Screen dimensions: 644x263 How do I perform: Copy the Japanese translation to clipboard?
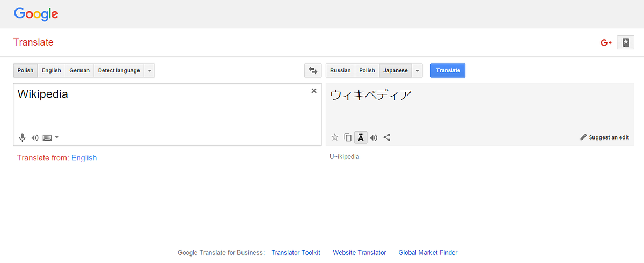[348, 137]
